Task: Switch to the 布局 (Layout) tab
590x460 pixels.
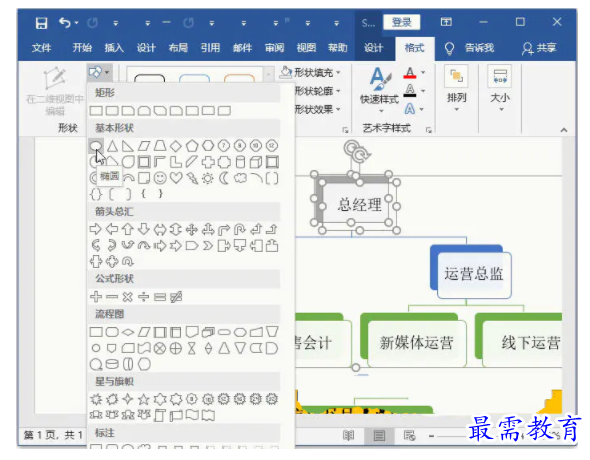Action: (x=178, y=48)
